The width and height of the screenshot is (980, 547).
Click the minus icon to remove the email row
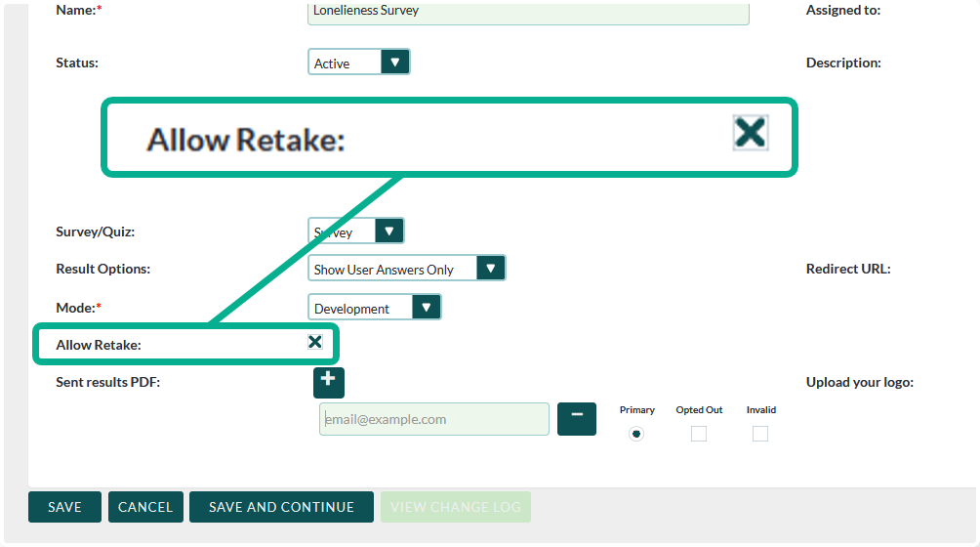coord(576,419)
